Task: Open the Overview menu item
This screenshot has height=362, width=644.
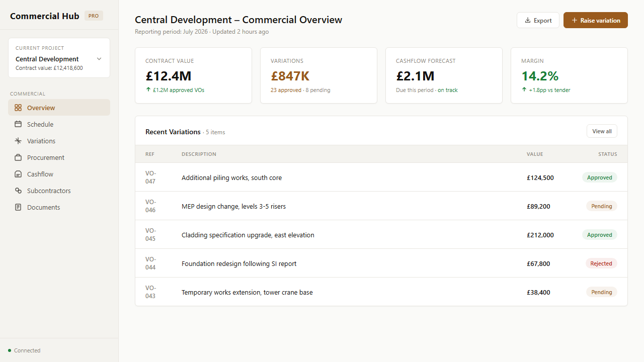Action: pyautogui.click(x=59, y=108)
